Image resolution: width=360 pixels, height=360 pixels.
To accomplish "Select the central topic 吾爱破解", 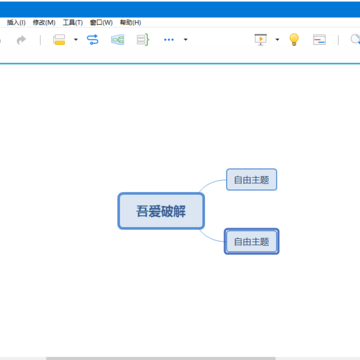I will 161,211.
